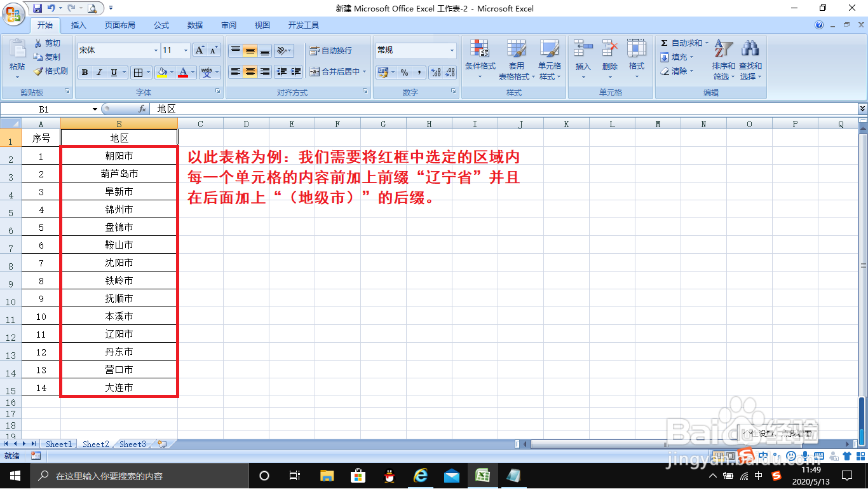This screenshot has height=489, width=868.
Task: Open Conditional Formatting (条件格式)
Action: 480,59
